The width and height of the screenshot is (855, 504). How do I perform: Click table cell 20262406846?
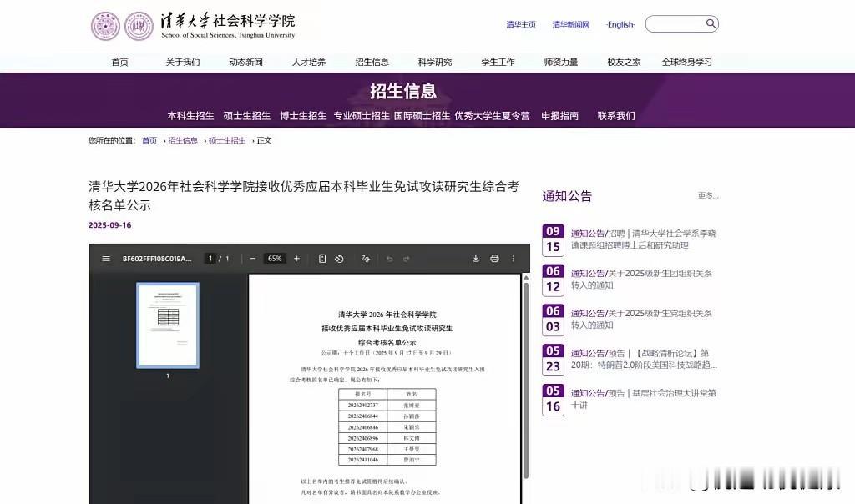(x=362, y=427)
